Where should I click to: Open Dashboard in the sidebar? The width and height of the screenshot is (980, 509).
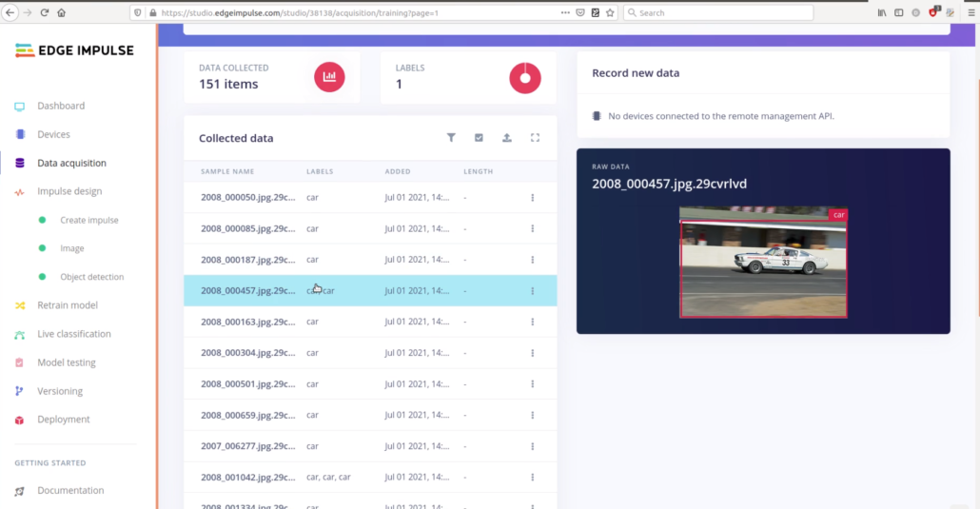click(61, 106)
